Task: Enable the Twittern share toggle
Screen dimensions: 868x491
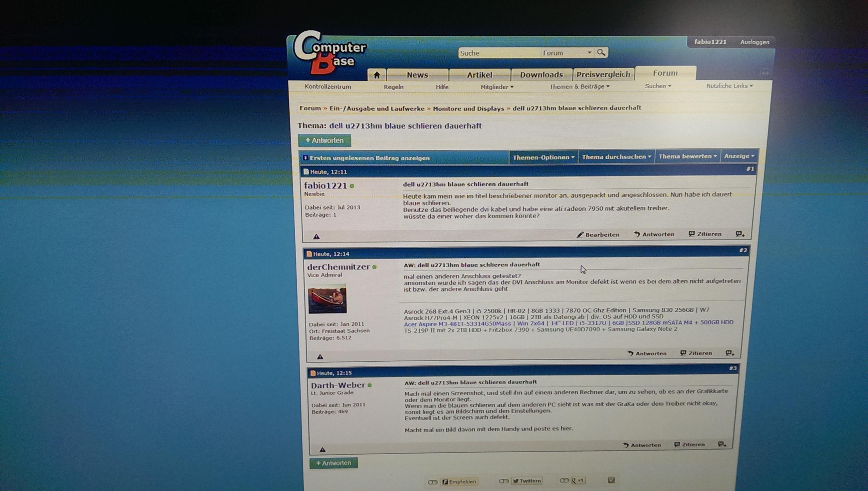Action: pyautogui.click(x=503, y=481)
